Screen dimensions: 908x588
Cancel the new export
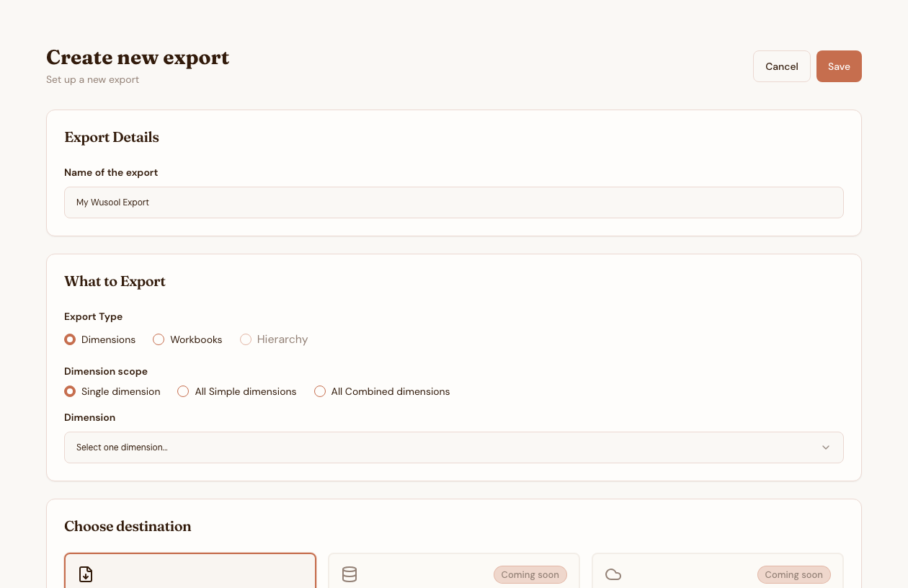pyautogui.click(x=782, y=66)
